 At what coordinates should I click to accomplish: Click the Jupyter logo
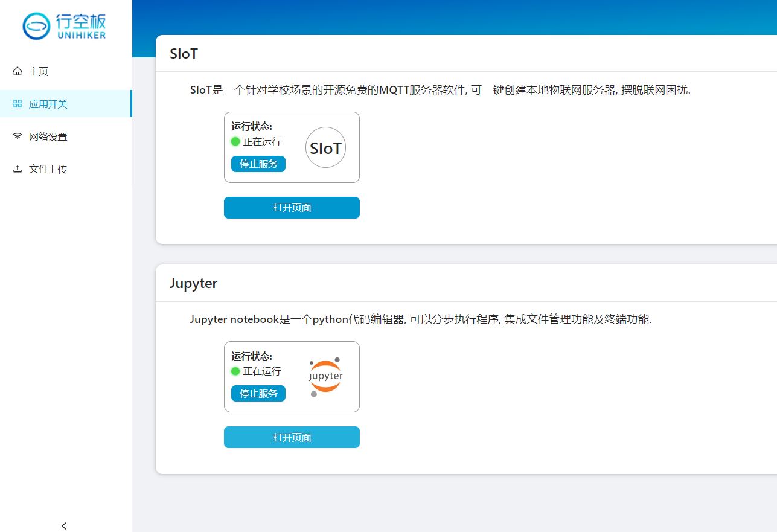(x=325, y=377)
